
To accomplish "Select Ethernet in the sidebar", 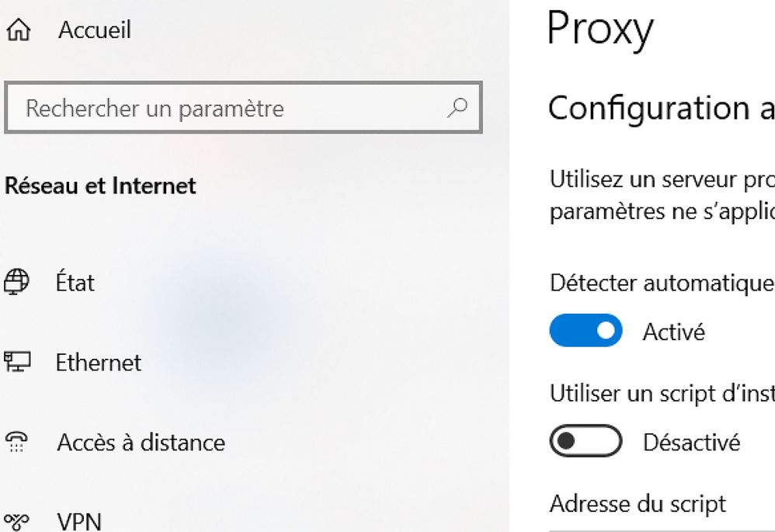I will point(99,362).
